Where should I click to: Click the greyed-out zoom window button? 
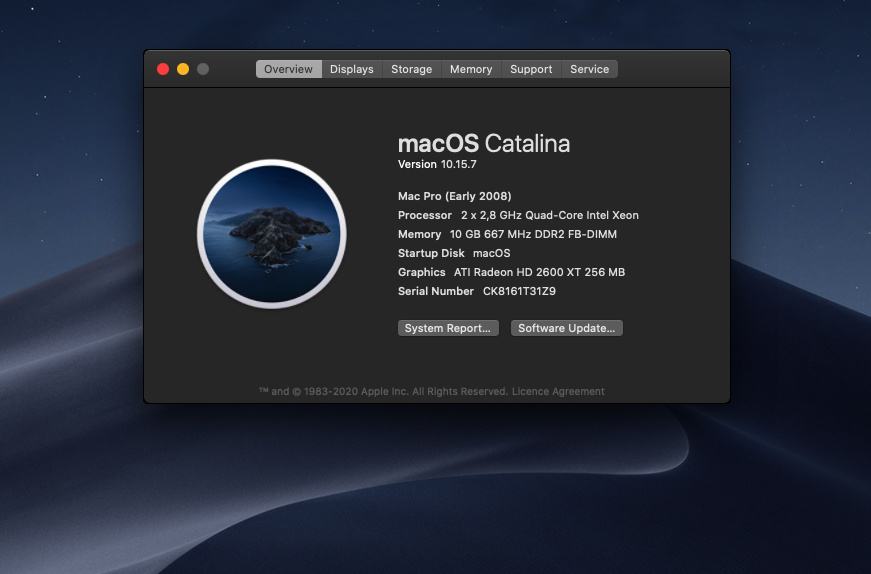pos(203,69)
